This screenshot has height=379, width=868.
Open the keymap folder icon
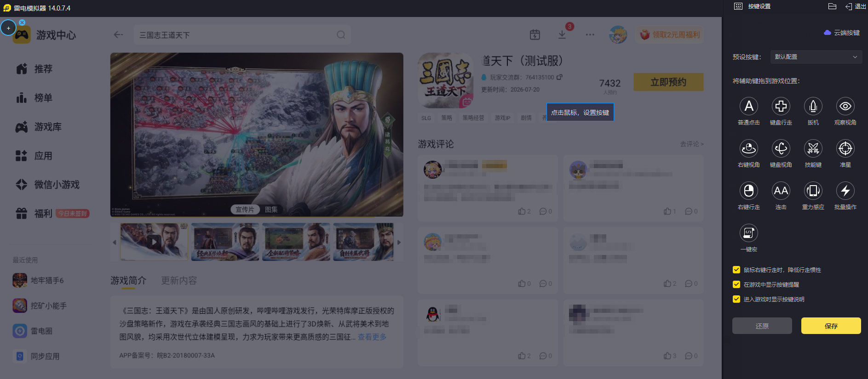click(x=832, y=6)
